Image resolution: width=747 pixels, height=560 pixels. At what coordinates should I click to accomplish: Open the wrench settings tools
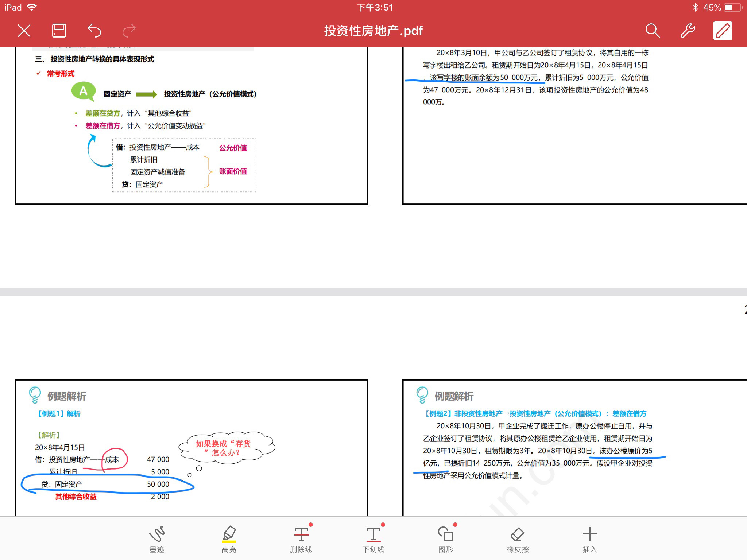point(688,31)
